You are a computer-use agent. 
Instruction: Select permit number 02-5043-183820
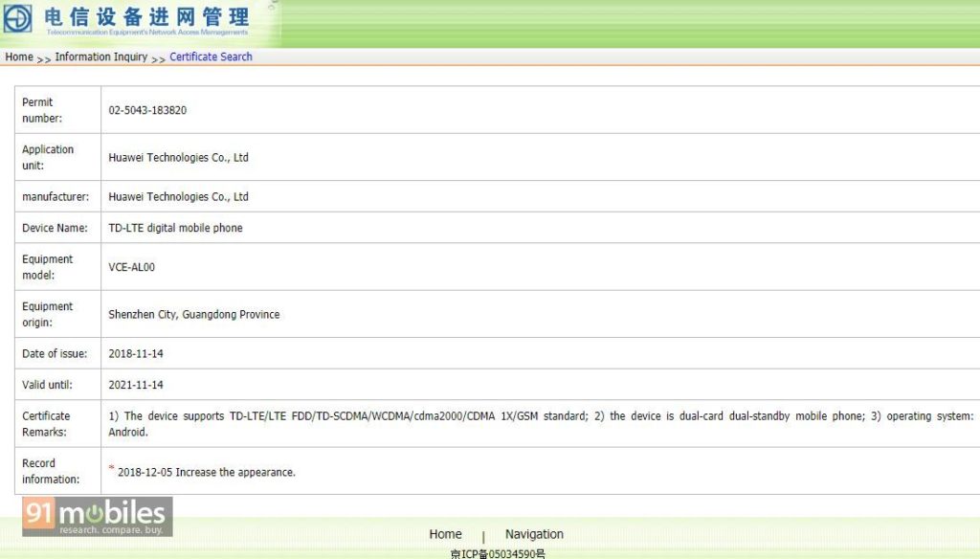(147, 110)
